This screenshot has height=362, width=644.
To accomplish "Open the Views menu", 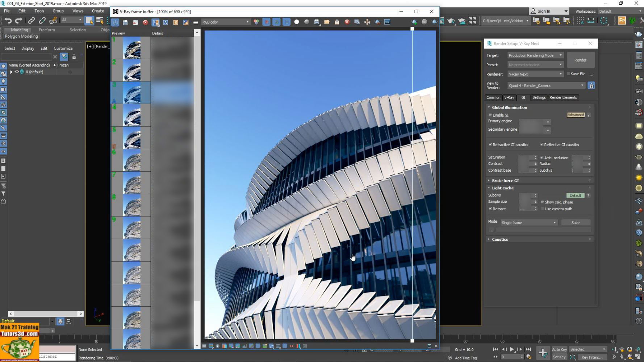I will point(78,11).
